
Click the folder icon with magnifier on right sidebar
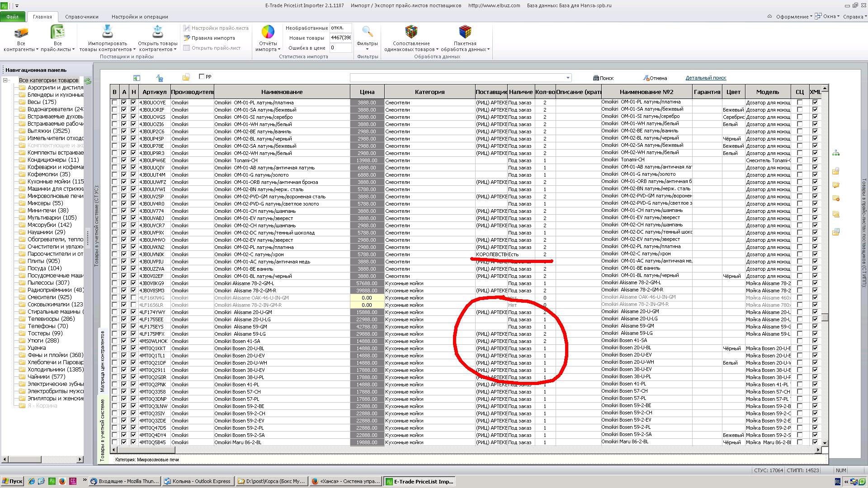click(836, 214)
